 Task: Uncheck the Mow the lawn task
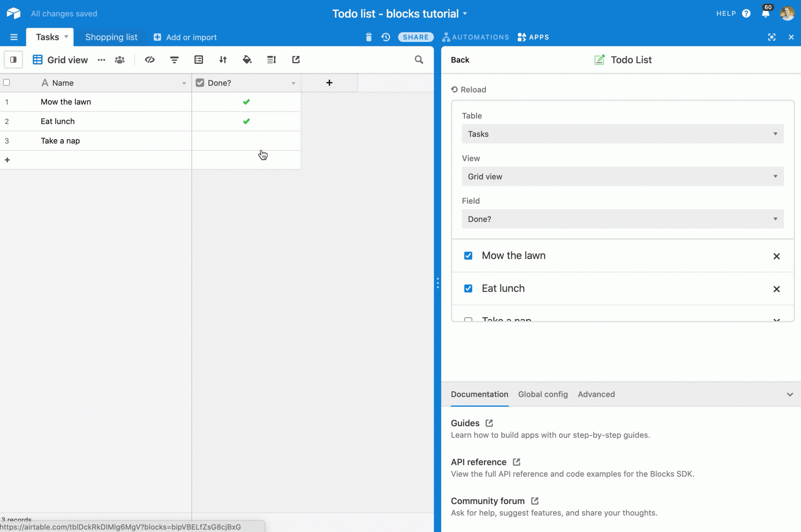(468, 255)
